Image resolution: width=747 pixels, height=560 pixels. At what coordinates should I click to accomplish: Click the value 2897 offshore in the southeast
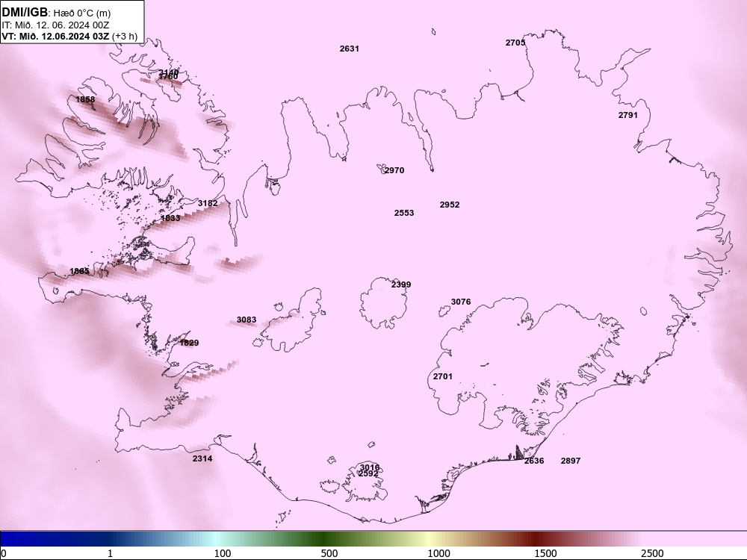[x=571, y=461]
